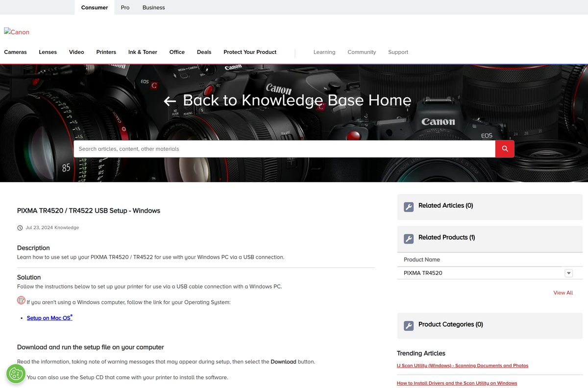Click the wrench icon beside Product Categories
Viewport: 588px width, 388px height.
click(x=409, y=326)
